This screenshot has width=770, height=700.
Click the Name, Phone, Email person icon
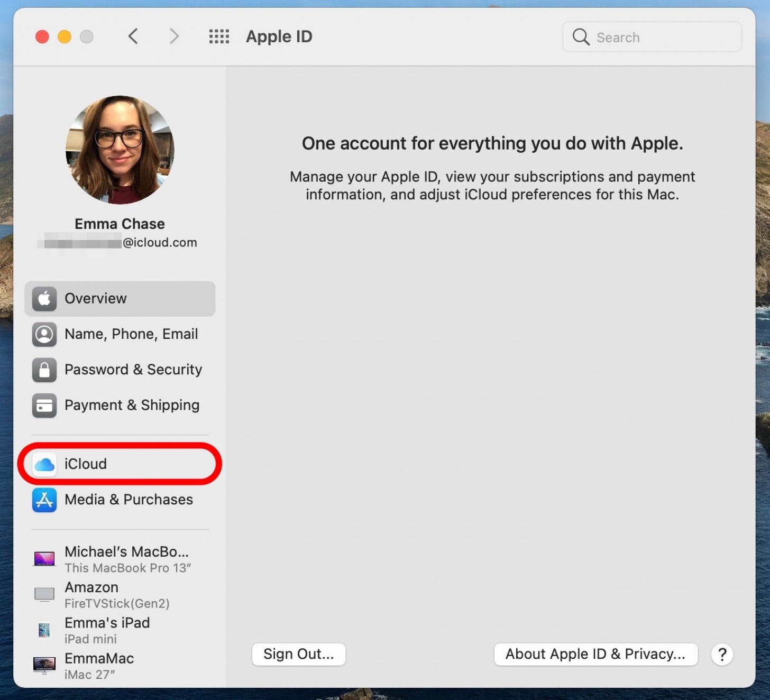[x=44, y=334]
